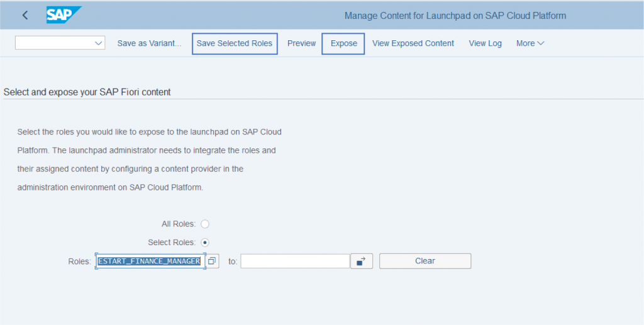Click the Expose button

pos(343,43)
